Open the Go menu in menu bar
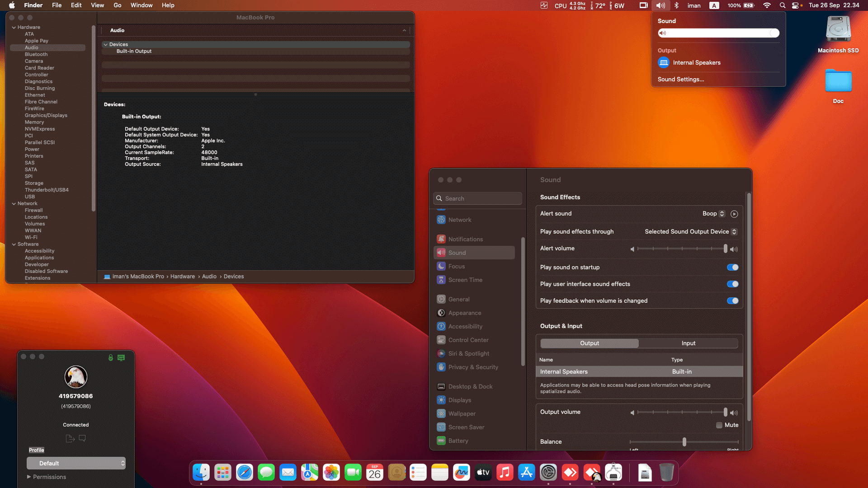The height and width of the screenshot is (488, 868). 117,5
